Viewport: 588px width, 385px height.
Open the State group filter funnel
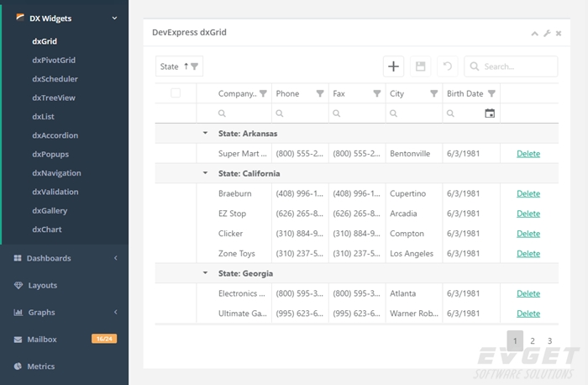(x=194, y=66)
